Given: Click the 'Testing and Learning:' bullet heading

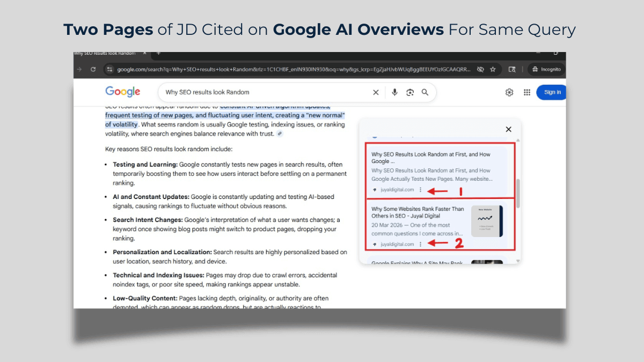Looking at the screenshot, I should [145, 165].
